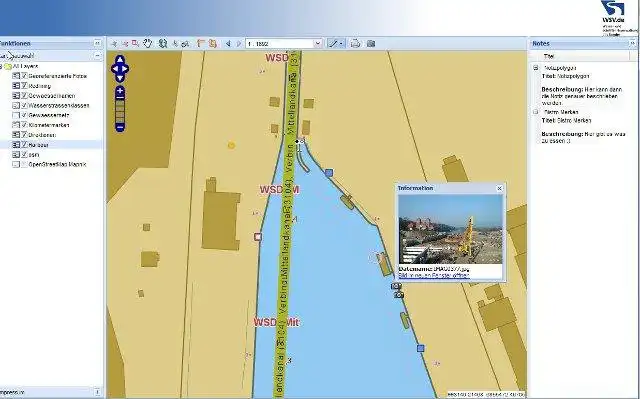Enable the OpenStreetMap Mapnik layer checkbox
Screen dimensions: 640x399
[24, 164]
